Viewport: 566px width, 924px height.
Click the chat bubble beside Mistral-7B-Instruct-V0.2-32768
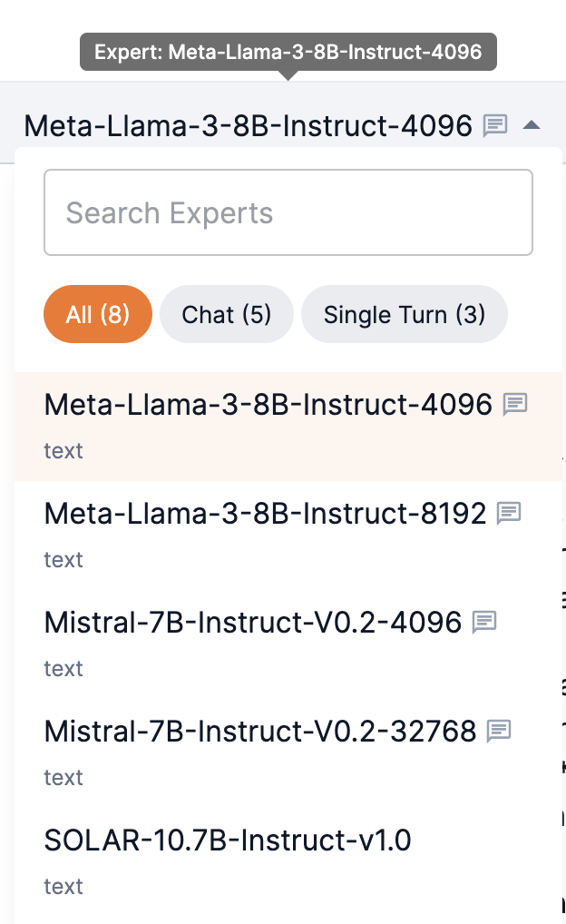(499, 730)
